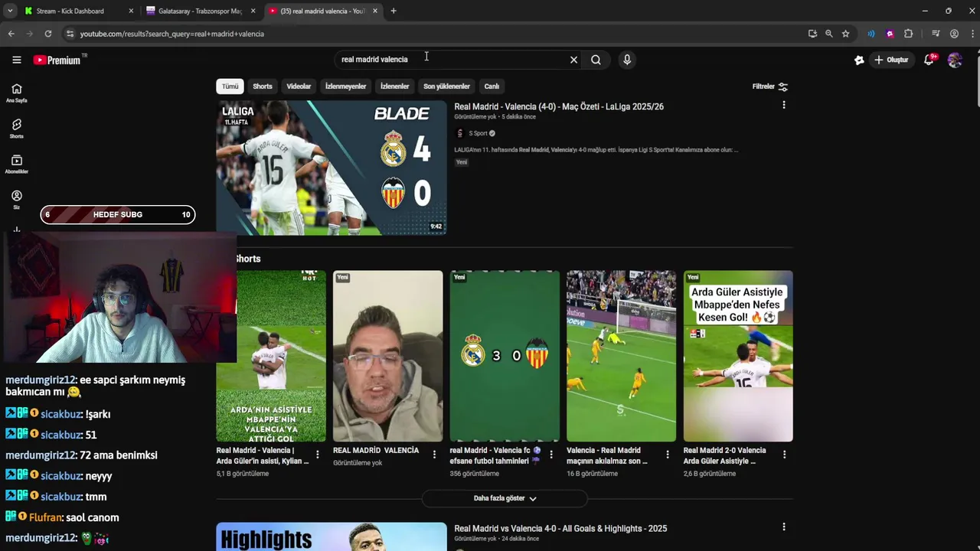
Task: Open Shorts in the left sidebar
Action: [16, 129]
